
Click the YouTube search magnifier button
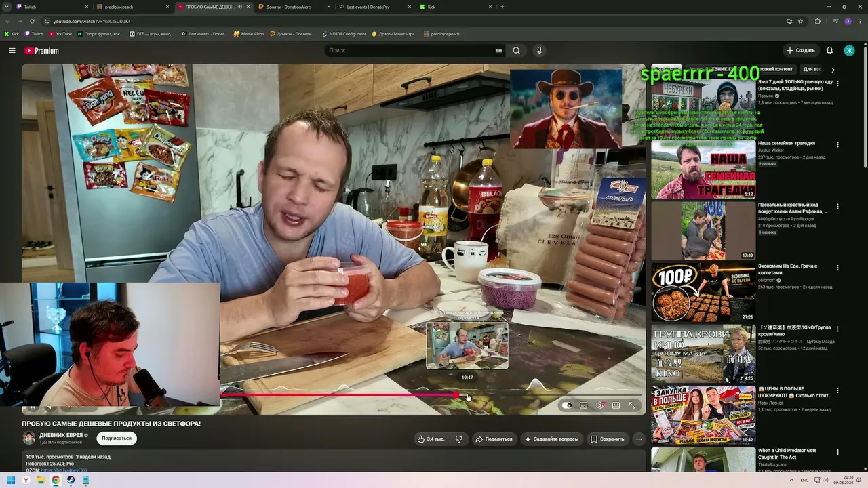[x=516, y=51]
